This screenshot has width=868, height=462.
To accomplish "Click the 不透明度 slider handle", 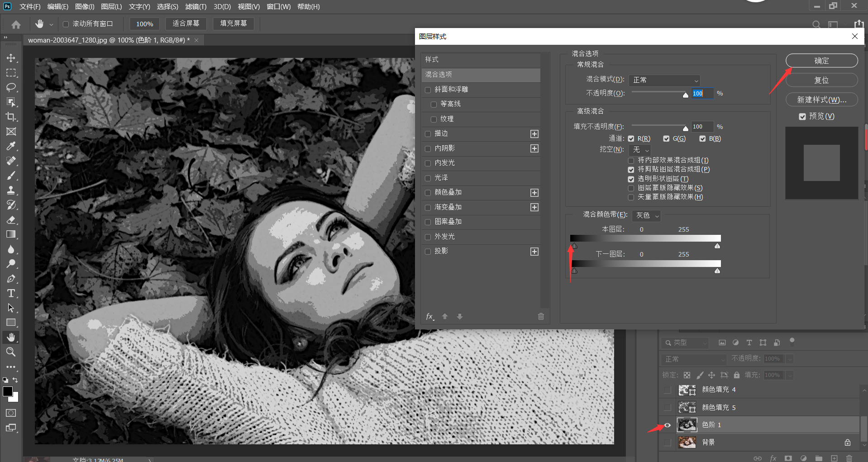I will coord(686,95).
